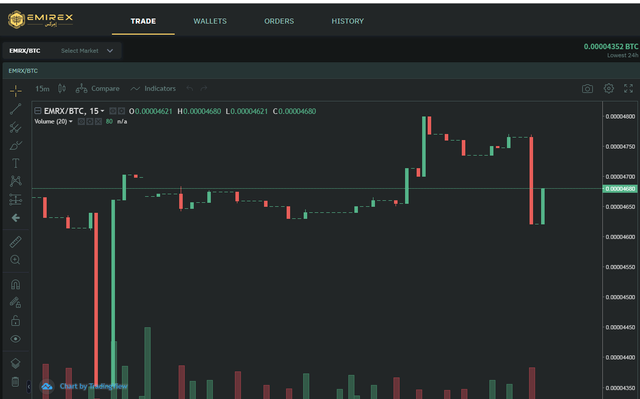Select the trend line drawing tool
The image size is (640, 399).
point(16,109)
